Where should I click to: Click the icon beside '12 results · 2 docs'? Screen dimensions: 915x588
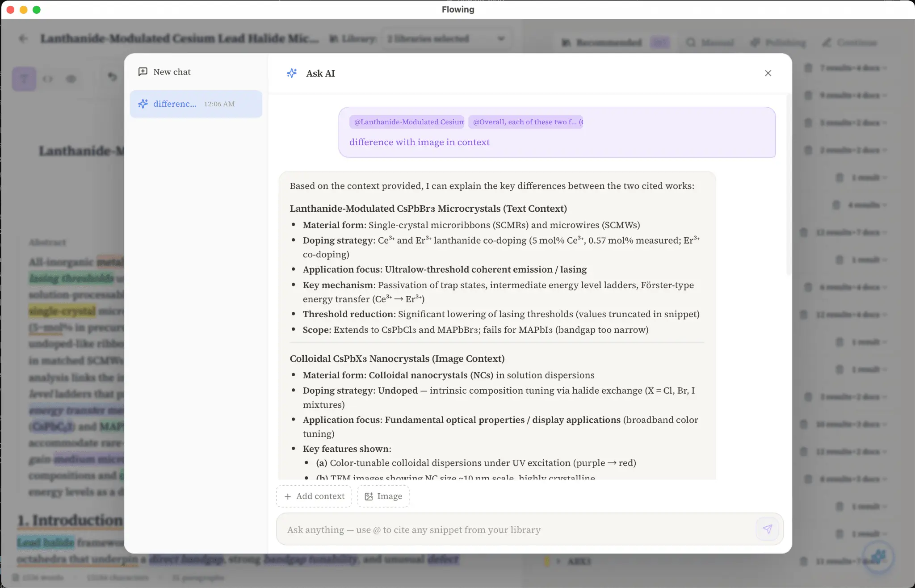coord(804,452)
